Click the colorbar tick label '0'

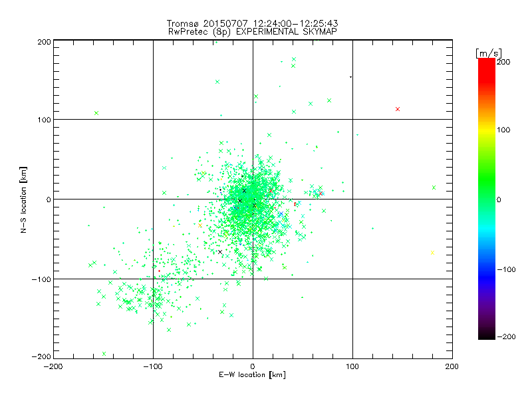pyautogui.click(x=499, y=199)
